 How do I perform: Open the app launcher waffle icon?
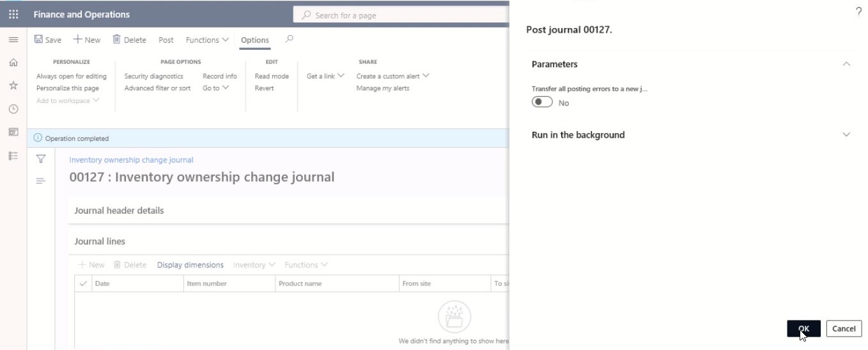[x=13, y=14]
